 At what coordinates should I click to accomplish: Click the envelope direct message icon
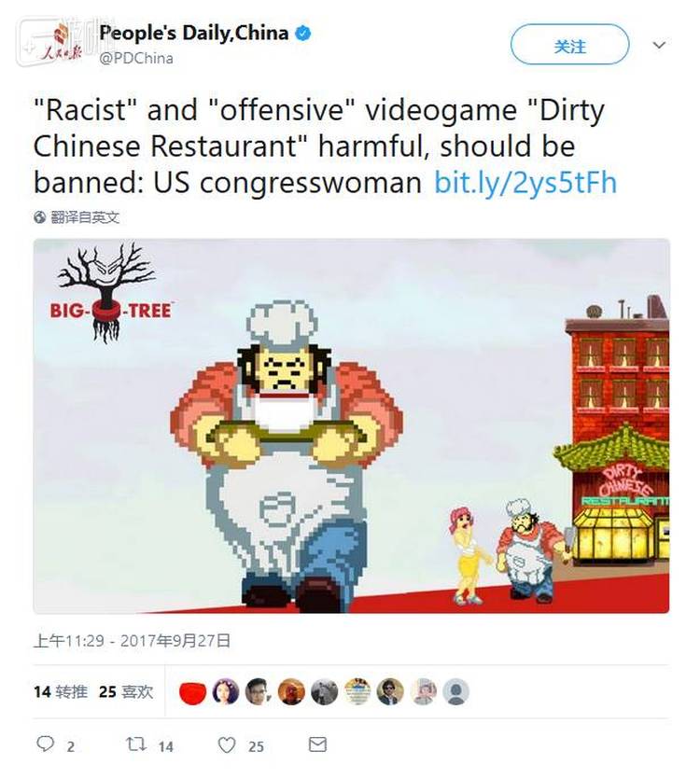(x=317, y=744)
